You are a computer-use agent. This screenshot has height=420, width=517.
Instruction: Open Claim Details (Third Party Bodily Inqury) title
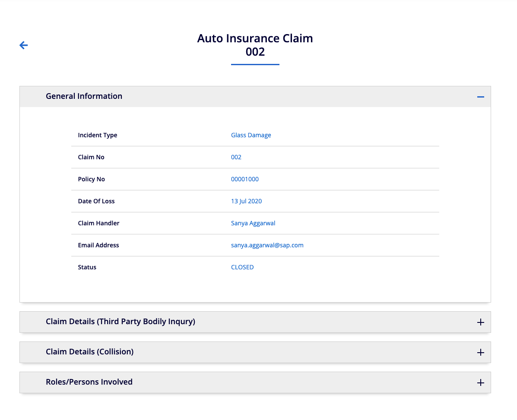coord(121,322)
